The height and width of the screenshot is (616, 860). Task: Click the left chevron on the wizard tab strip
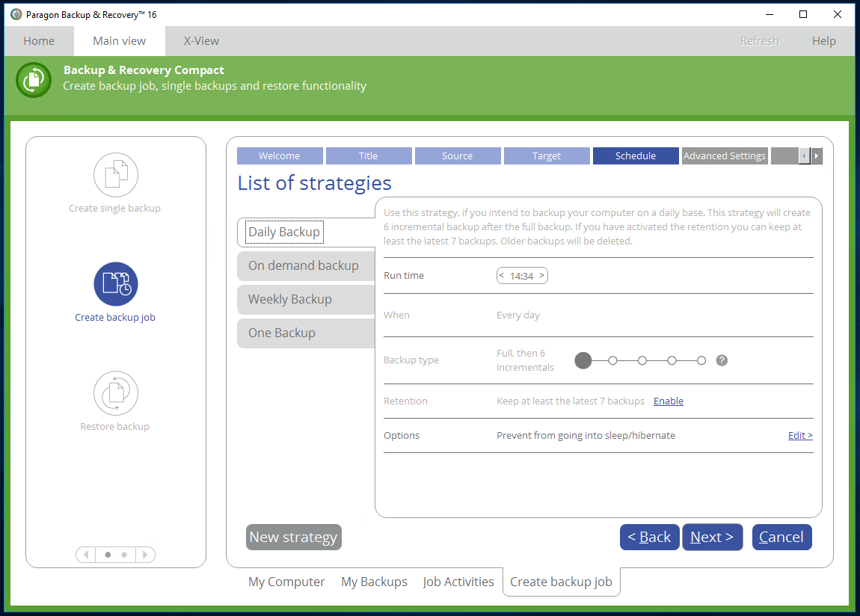803,155
